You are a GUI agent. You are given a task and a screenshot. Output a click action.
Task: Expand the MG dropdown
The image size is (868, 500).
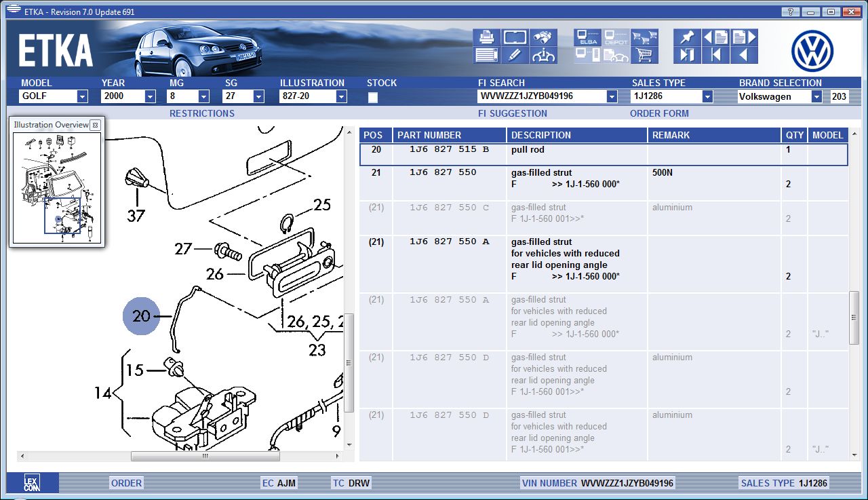point(203,96)
